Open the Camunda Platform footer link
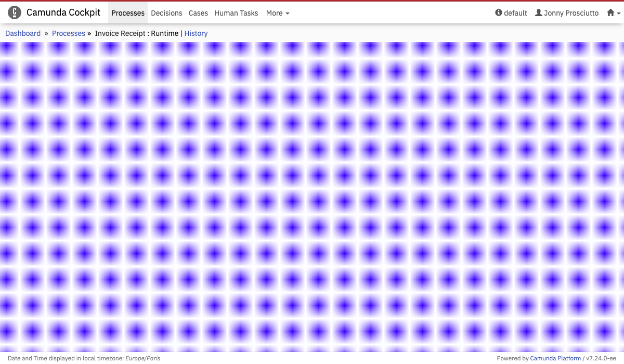The height and width of the screenshot is (364, 624). coord(555,358)
